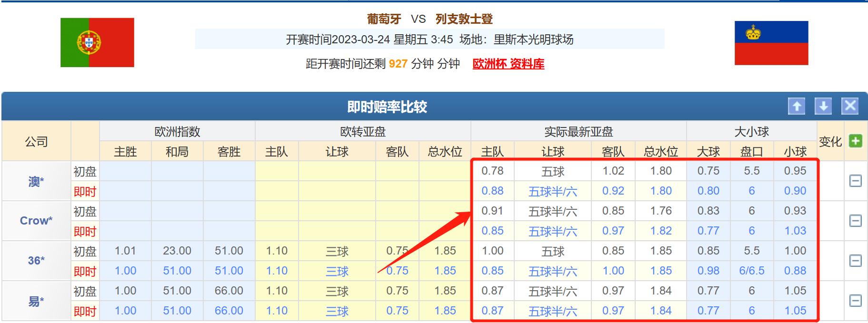
Task: Click 36* 初盘 主胜 value 1.01
Action: click(125, 251)
